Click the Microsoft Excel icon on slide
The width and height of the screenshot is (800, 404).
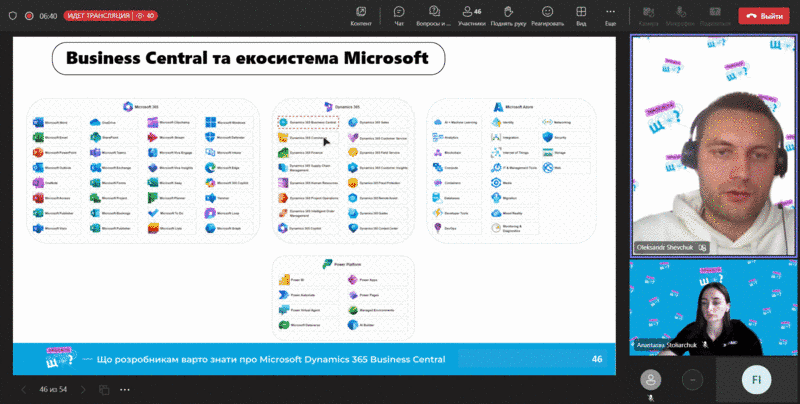[38, 138]
